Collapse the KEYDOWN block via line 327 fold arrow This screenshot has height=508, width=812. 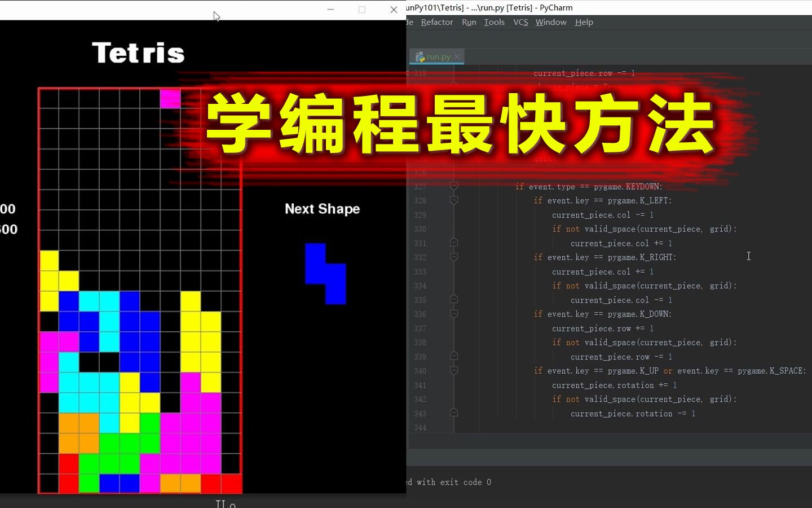tap(454, 186)
